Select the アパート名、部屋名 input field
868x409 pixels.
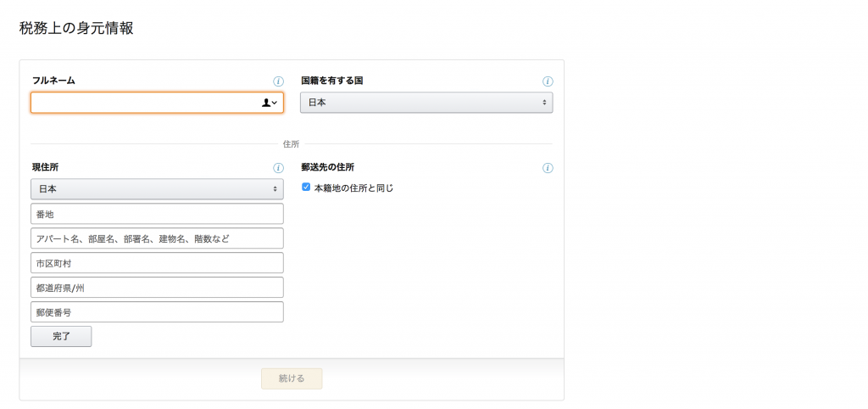tap(157, 238)
